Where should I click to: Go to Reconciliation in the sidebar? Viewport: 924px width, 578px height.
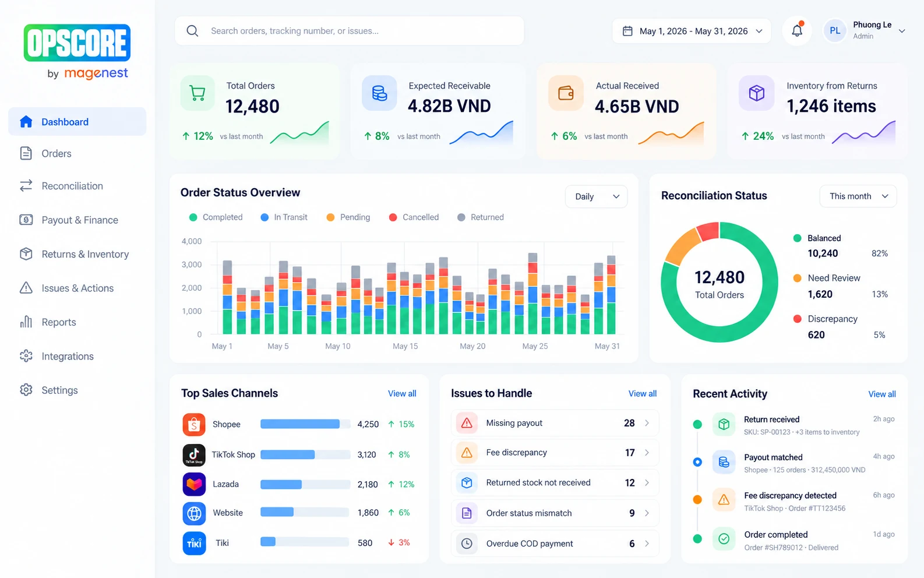[77, 186]
